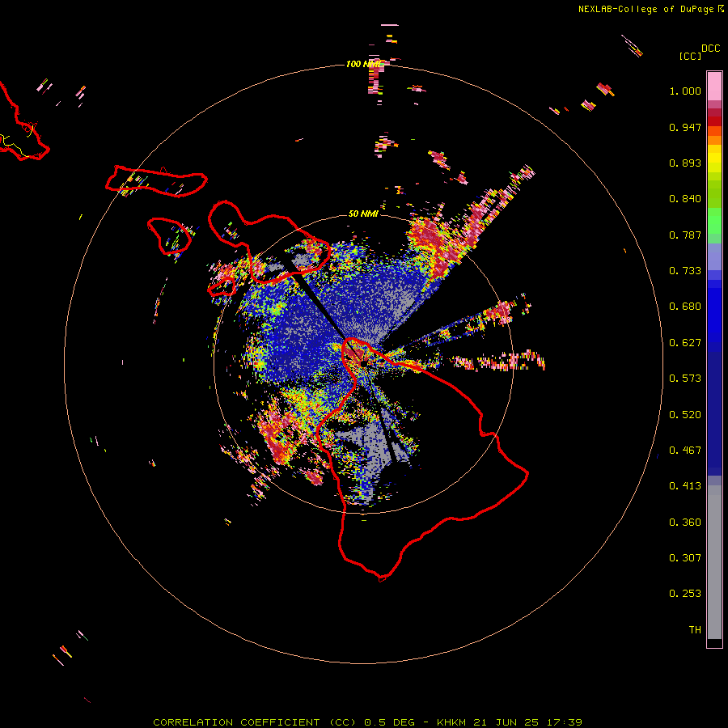Click the 0.307 color scale value
Image resolution: width=728 pixels, height=728 pixels.
pyautogui.click(x=685, y=558)
